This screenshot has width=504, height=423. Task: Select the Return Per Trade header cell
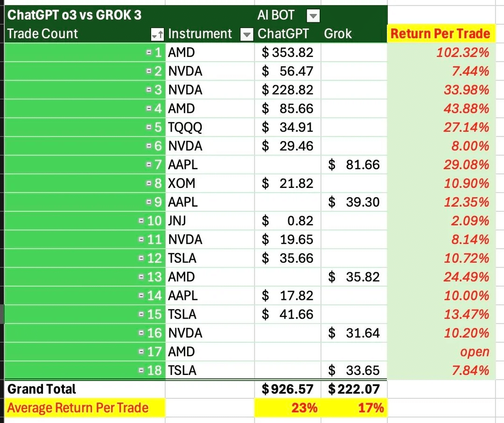440,34
